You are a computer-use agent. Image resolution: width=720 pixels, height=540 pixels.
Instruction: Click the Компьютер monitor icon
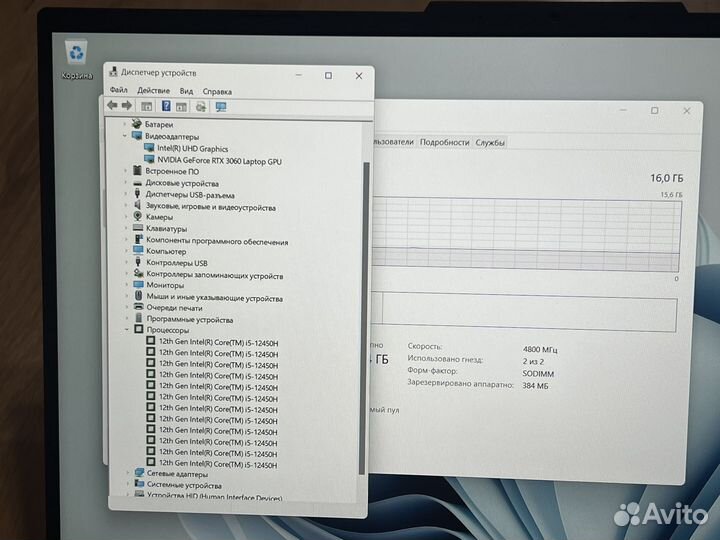click(138, 250)
